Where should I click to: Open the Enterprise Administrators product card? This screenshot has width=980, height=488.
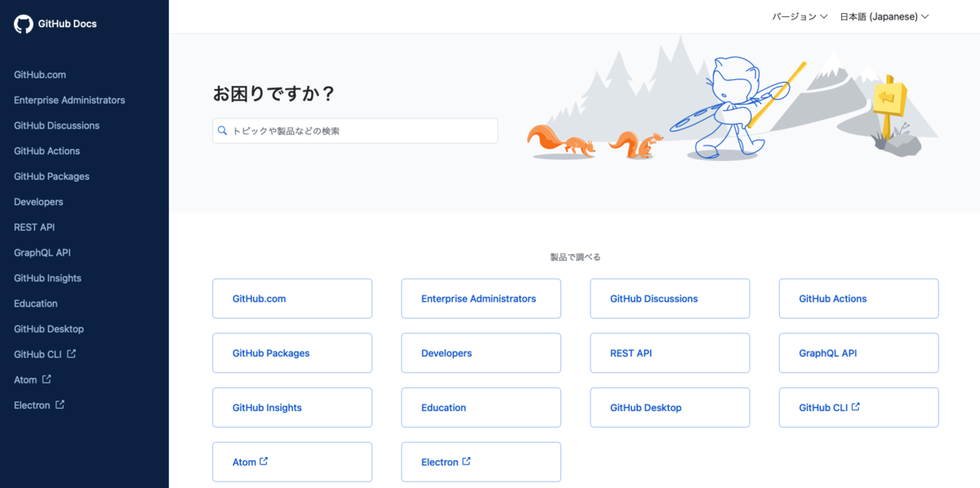(x=481, y=298)
